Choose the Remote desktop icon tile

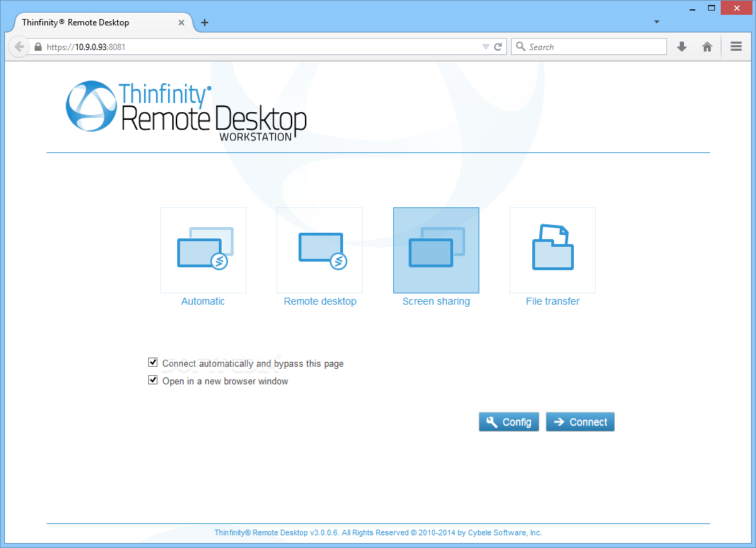click(320, 250)
